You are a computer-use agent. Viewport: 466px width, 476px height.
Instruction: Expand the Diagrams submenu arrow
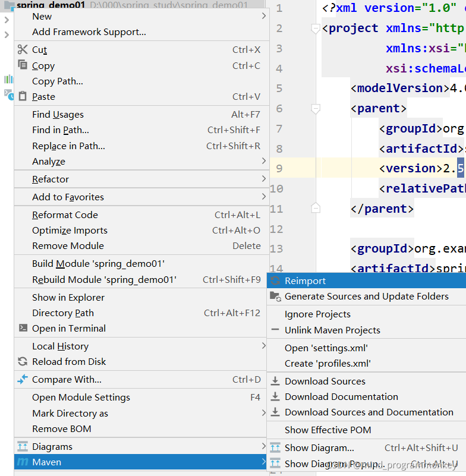click(263, 446)
